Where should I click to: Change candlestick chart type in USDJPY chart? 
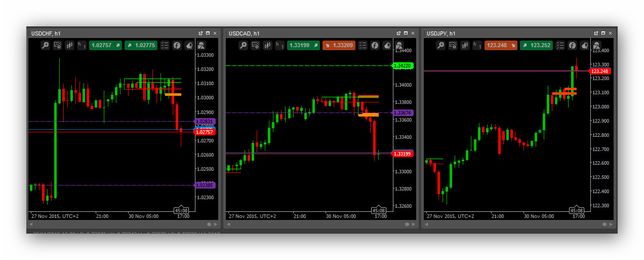point(465,45)
